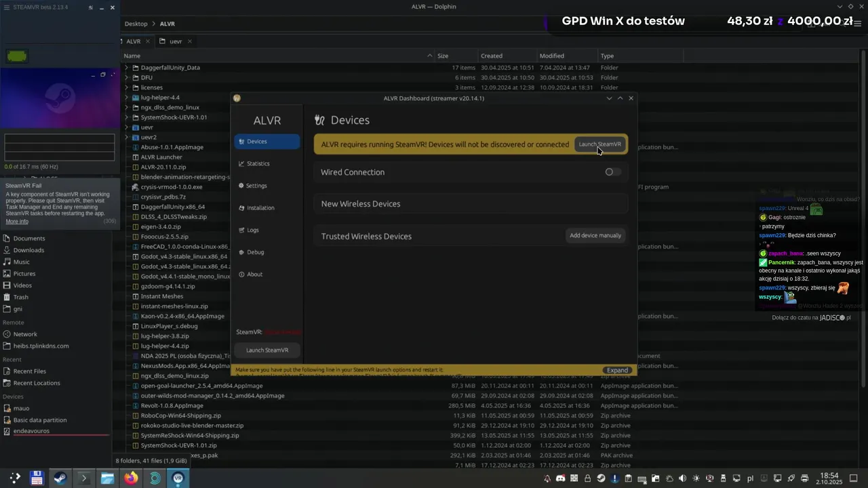Open the Installation tab in ALVR
Viewport: 868px width, 488px height.
tap(267, 207)
